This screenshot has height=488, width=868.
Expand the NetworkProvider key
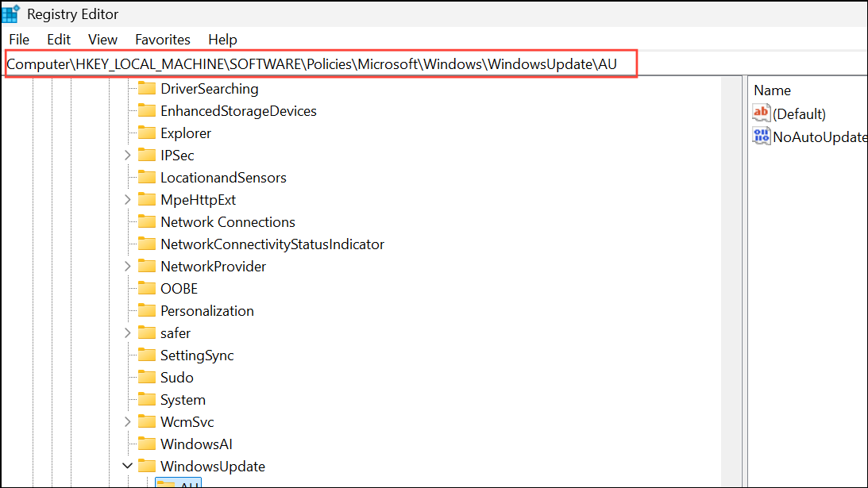(128, 266)
